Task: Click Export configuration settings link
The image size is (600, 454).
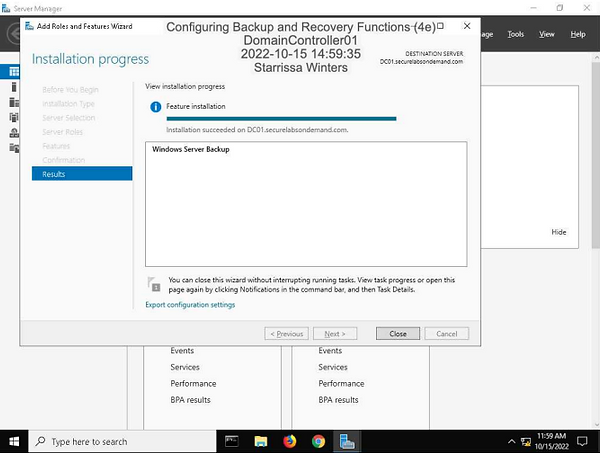Action: 190,305
